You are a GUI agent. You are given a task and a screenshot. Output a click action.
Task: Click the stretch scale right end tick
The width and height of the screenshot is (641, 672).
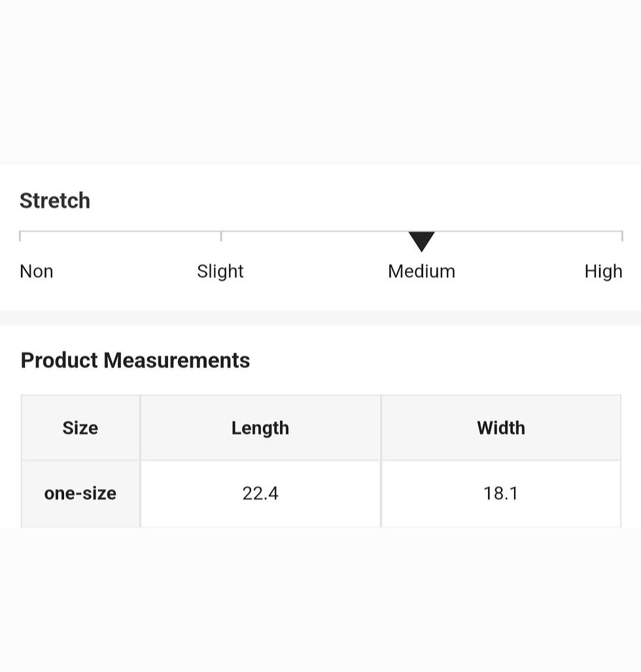pos(622,236)
